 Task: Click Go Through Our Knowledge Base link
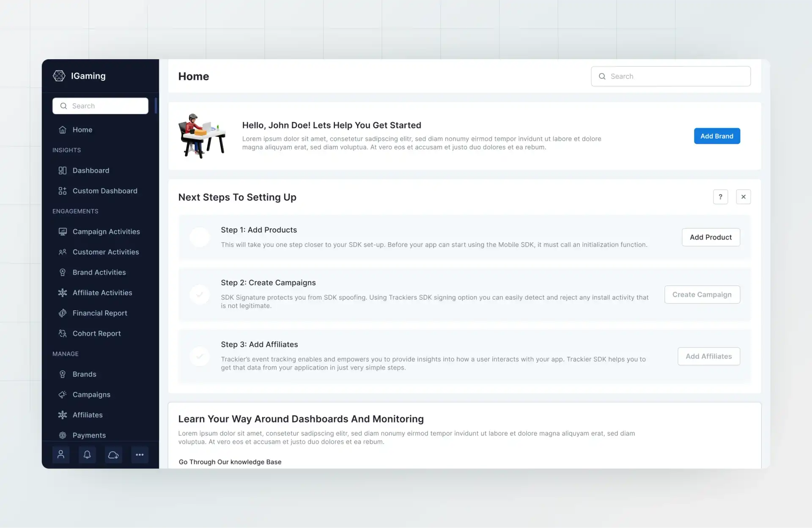pyautogui.click(x=230, y=462)
